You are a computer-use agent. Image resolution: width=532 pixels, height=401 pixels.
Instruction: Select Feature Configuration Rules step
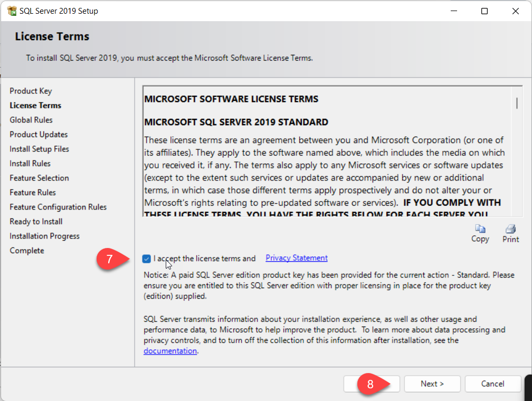(58, 207)
